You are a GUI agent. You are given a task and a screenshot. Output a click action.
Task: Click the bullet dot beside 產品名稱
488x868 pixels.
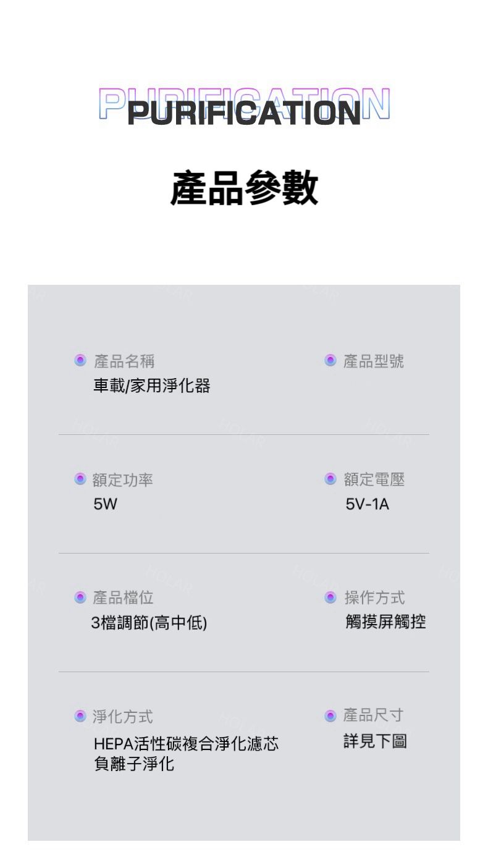click(x=80, y=360)
